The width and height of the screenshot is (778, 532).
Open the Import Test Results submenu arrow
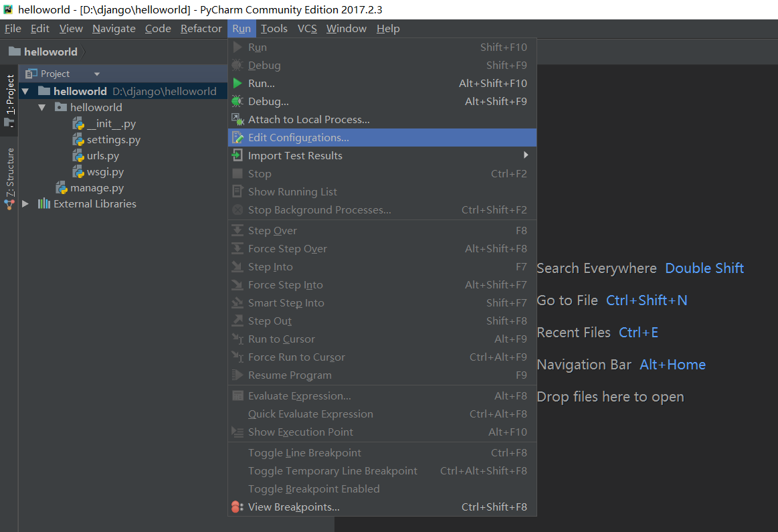(525, 155)
